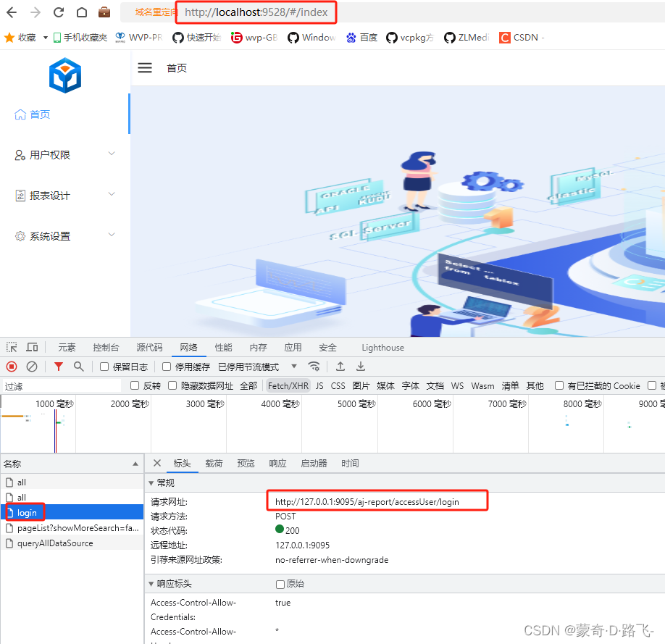Screen dimensions: 665x644
Task: Enable the 保留日志 checkbox
Action: [103, 367]
